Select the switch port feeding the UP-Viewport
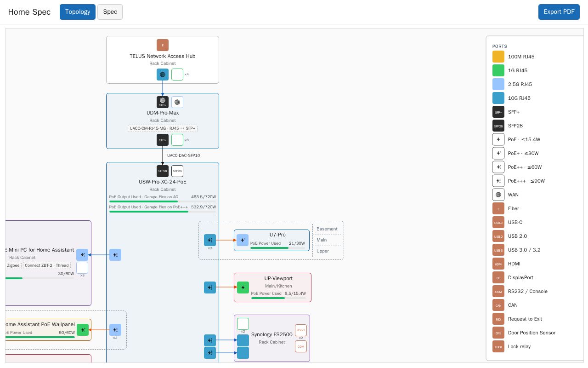This screenshot has height=368, width=588. [x=210, y=287]
